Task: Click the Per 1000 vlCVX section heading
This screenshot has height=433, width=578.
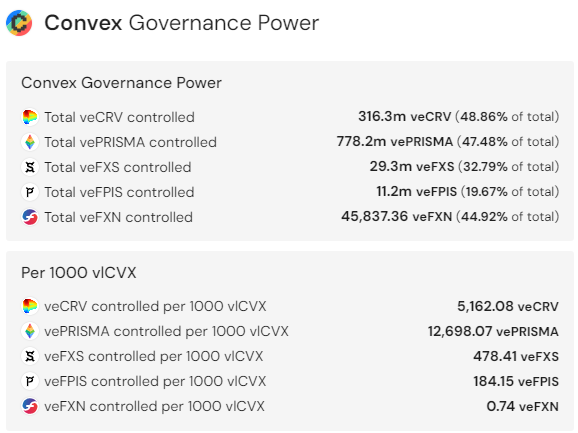Action: pyautogui.click(x=79, y=273)
